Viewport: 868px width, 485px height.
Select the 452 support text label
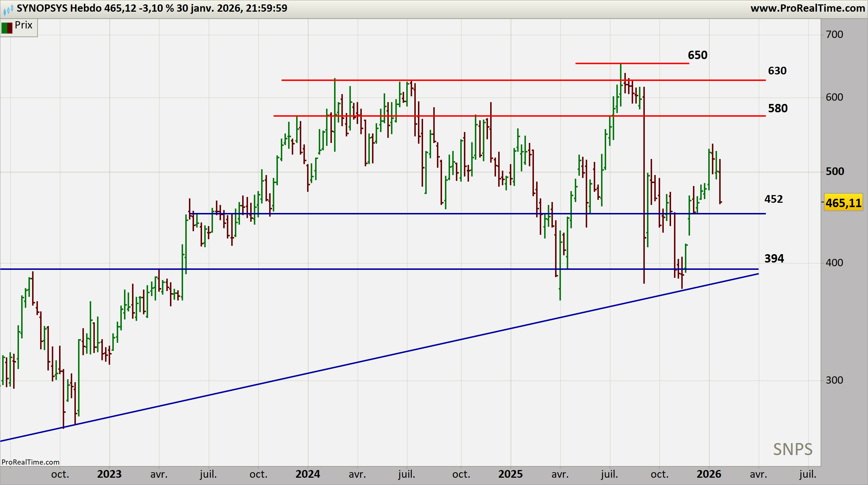774,199
